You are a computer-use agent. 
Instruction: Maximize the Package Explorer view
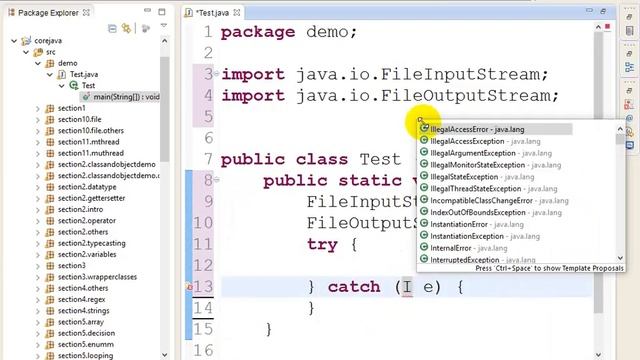click(162, 12)
